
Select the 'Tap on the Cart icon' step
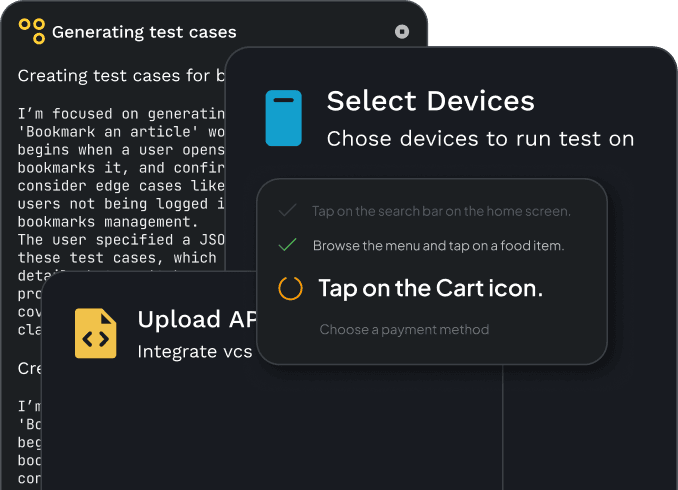coord(430,289)
